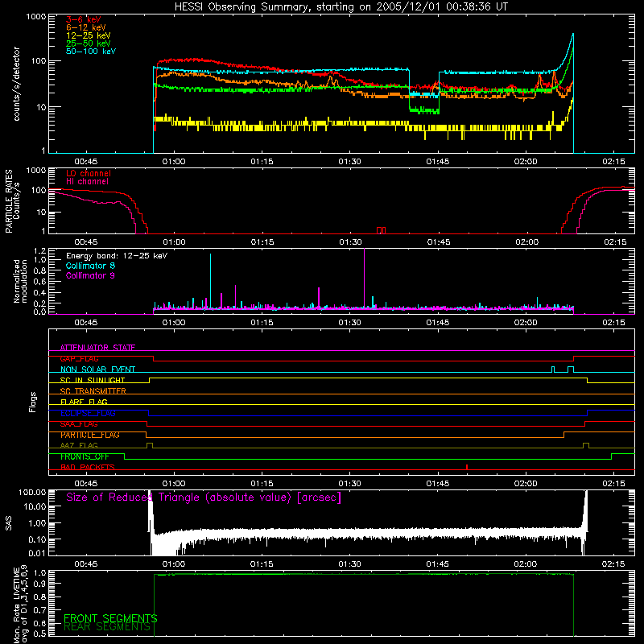Click the HI channel legend label

(x=87, y=182)
